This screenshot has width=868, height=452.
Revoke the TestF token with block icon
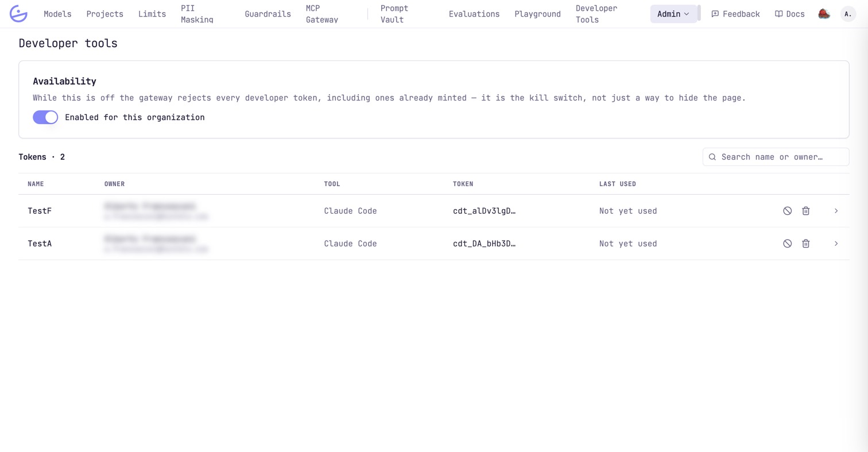click(788, 211)
